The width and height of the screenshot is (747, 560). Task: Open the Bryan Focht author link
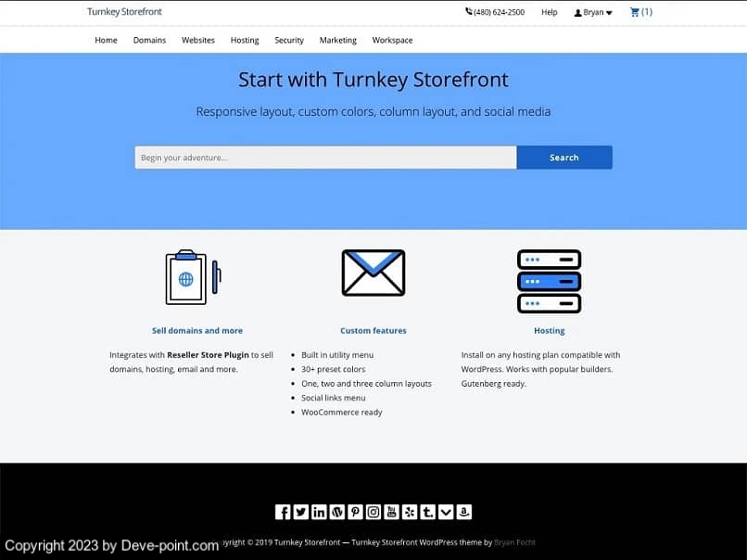(515, 542)
